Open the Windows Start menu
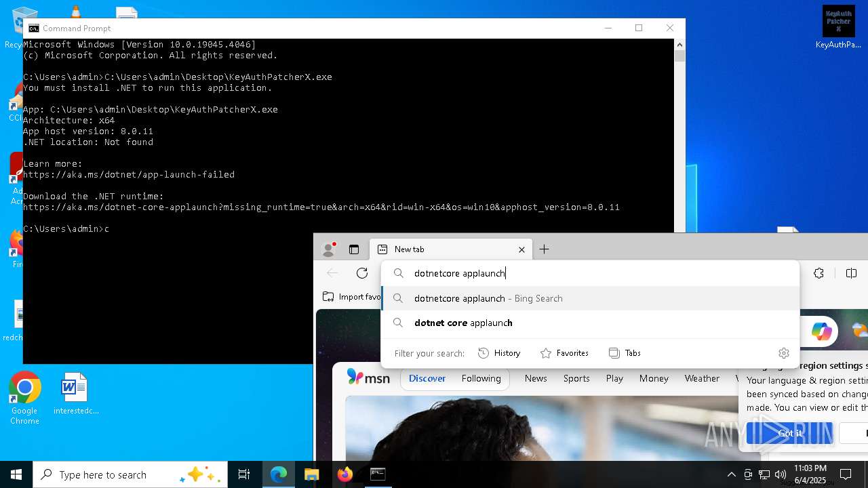 [16, 474]
